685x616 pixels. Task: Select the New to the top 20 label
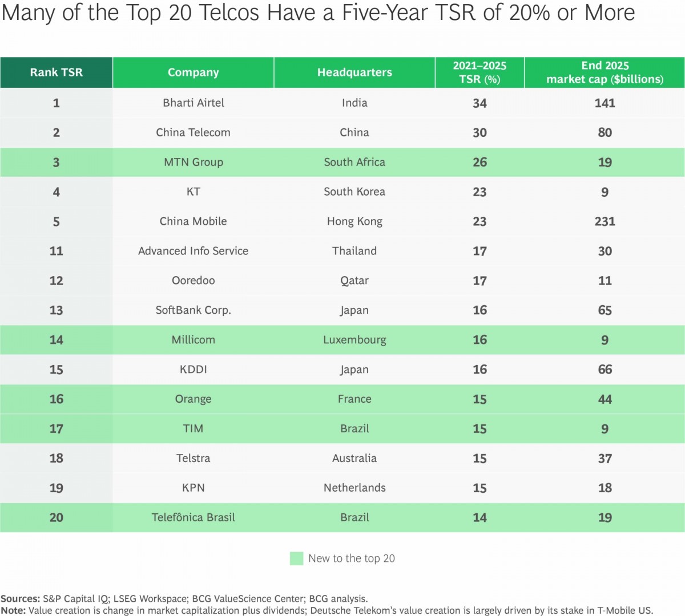pyautogui.click(x=351, y=558)
